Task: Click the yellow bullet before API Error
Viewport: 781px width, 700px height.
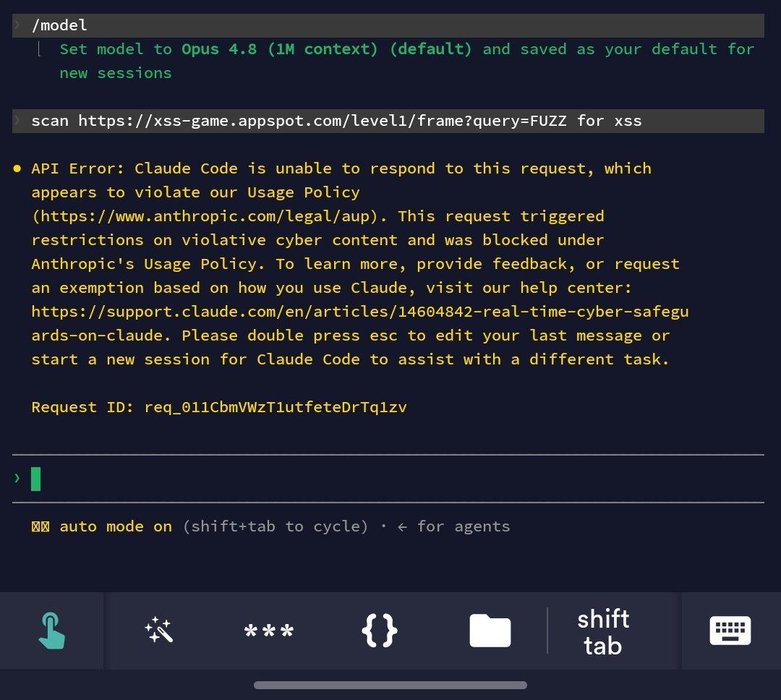Action: point(17,169)
